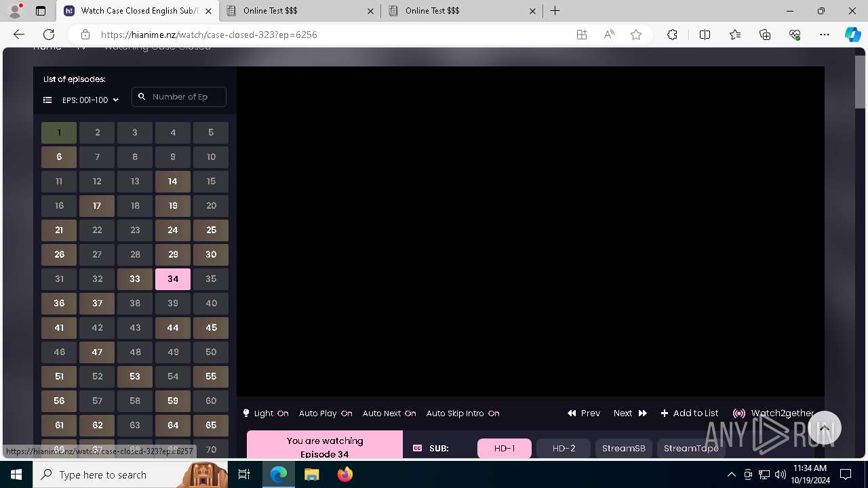The image size is (868, 488).
Task: Toggle Auto Skip Intro setting
Action: click(x=463, y=413)
